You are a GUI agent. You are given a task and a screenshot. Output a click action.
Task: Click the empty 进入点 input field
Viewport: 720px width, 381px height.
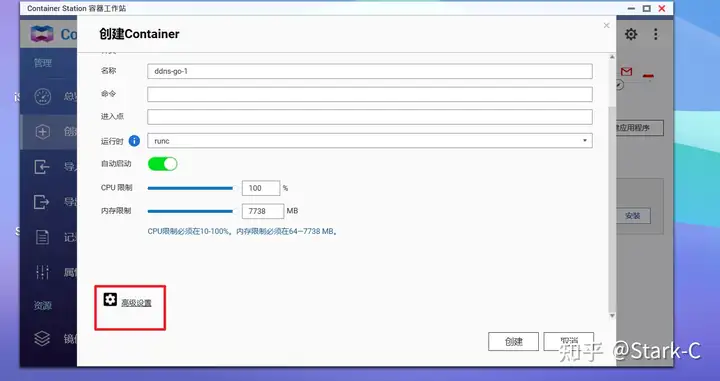coord(370,117)
